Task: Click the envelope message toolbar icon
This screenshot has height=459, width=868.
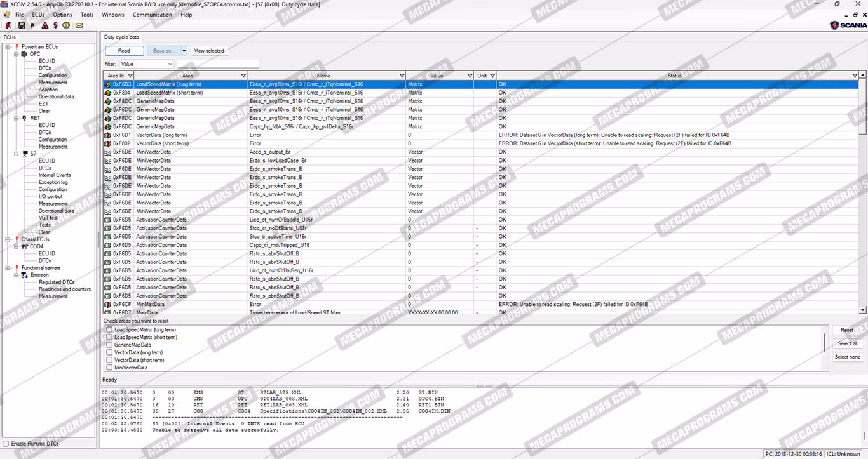Action: (79, 26)
